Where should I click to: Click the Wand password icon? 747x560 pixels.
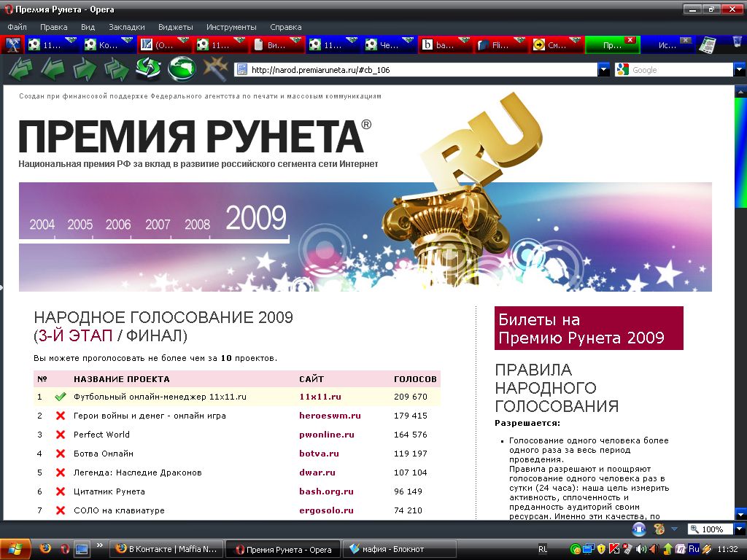214,70
